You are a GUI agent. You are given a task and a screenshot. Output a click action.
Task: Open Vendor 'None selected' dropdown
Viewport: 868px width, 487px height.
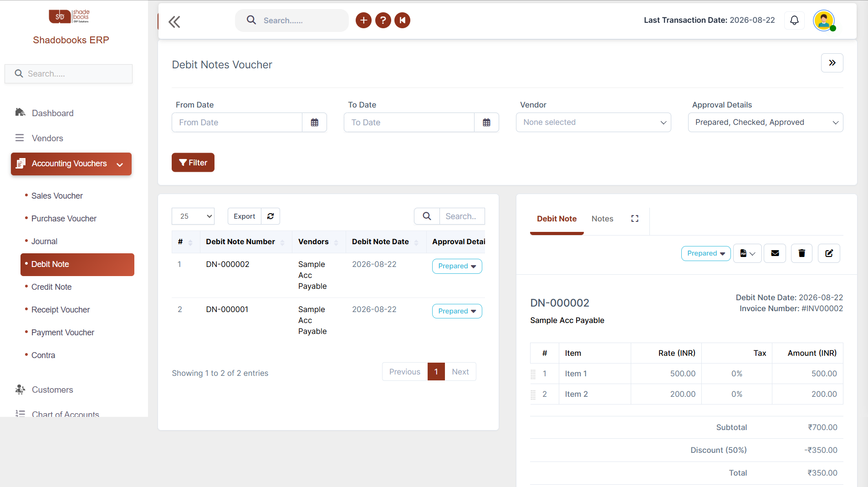pyautogui.click(x=593, y=123)
